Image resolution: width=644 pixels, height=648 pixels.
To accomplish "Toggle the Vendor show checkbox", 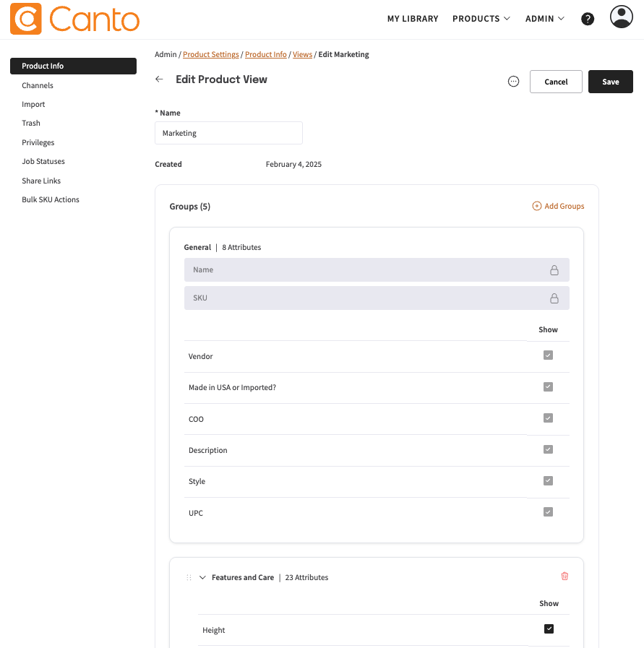I will [x=548, y=355].
